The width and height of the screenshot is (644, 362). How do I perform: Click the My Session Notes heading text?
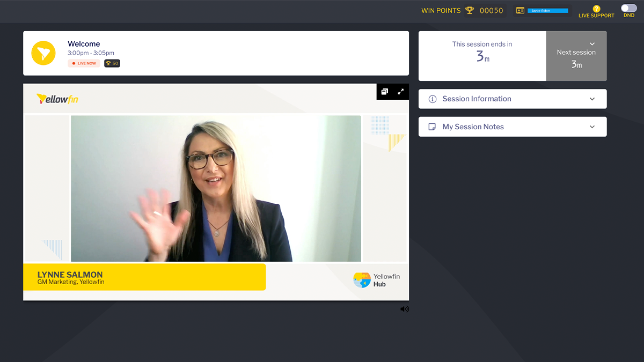tap(473, 127)
